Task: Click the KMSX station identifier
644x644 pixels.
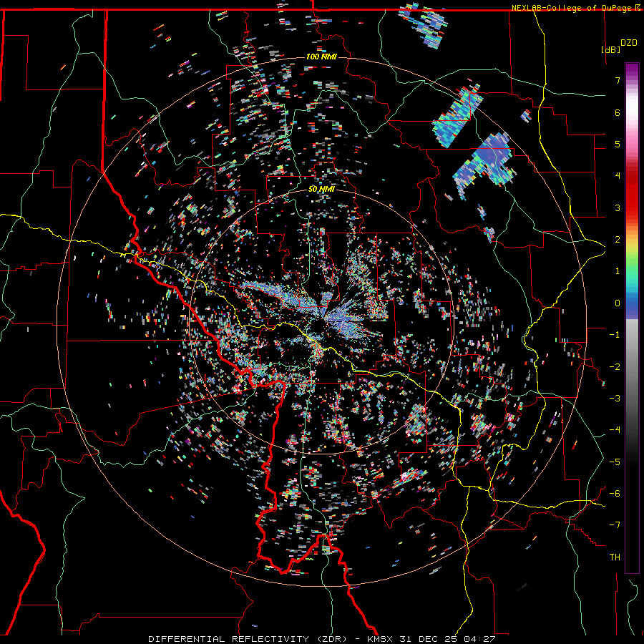Action: coord(381,639)
